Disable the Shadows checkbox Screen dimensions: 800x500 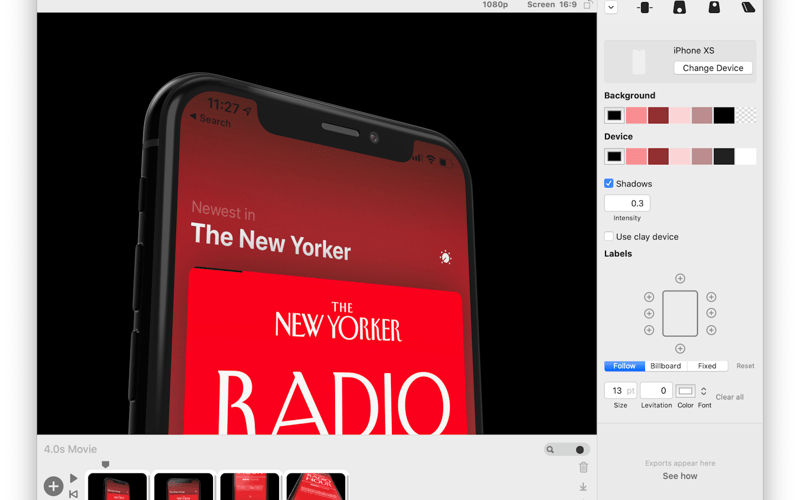tap(609, 183)
